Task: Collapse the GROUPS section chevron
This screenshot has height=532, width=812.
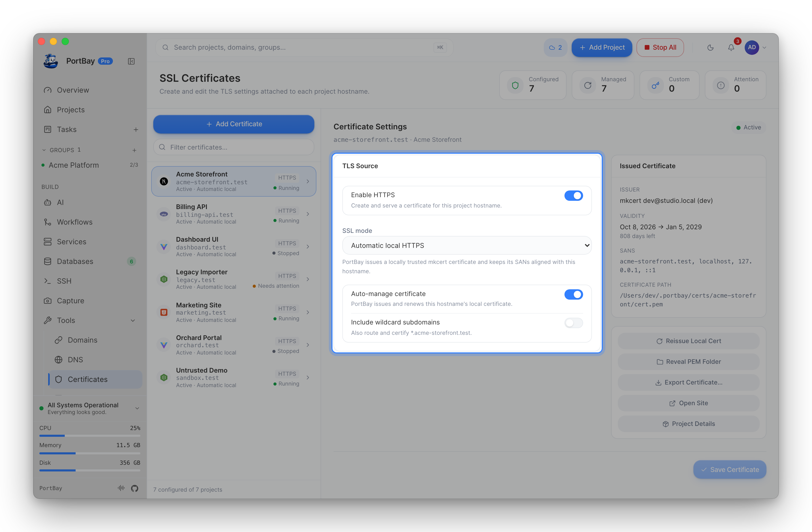Action: (x=44, y=150)
